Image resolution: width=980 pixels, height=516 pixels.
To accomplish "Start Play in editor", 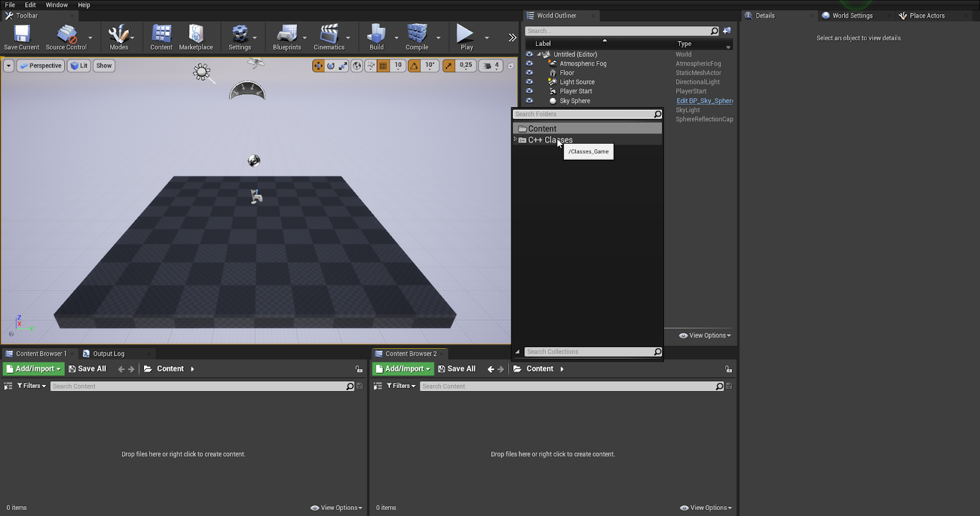I will click(466, 37).
